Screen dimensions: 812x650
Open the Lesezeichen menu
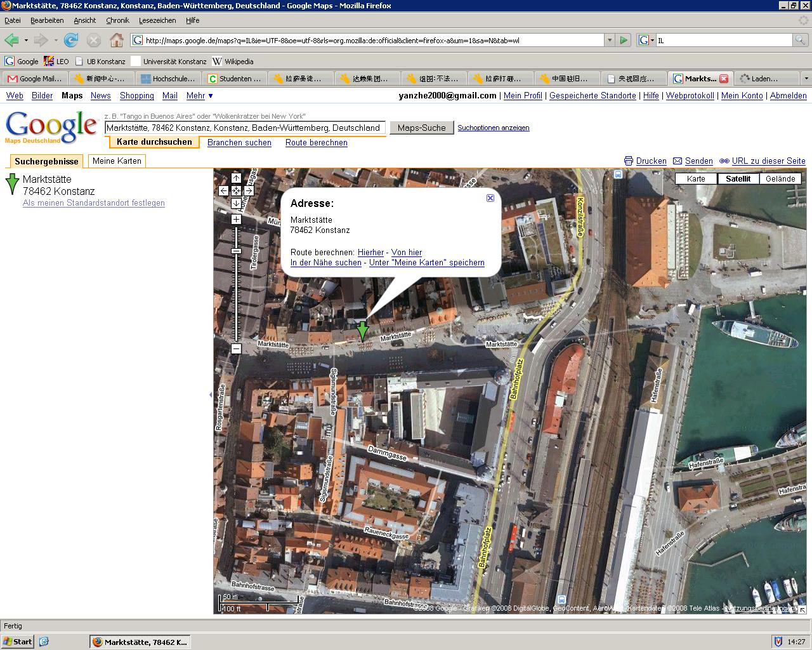(157, 20)
